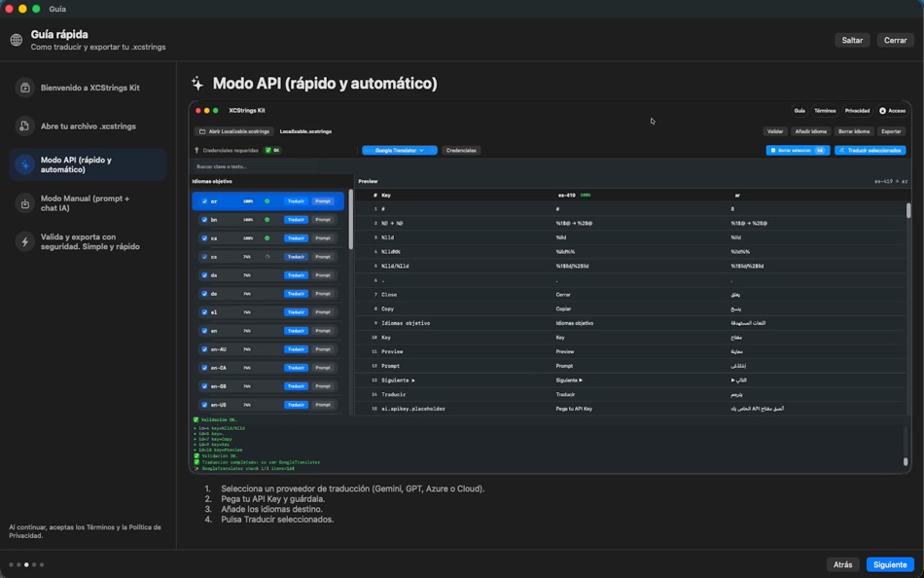Go to Abre tu archivo .xcstrings step
Screen dimensions: 924x578
(88, 126)
